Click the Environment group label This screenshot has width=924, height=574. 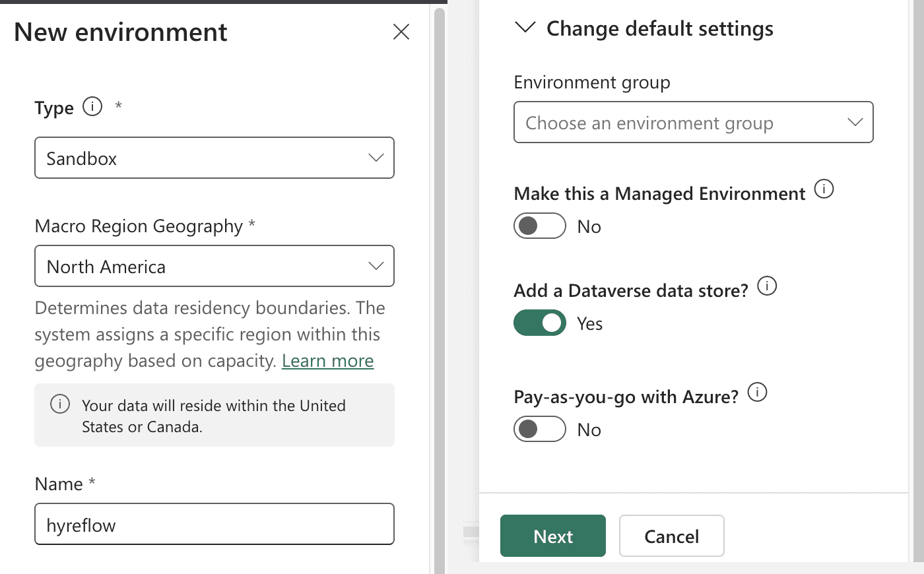(592, 82)
